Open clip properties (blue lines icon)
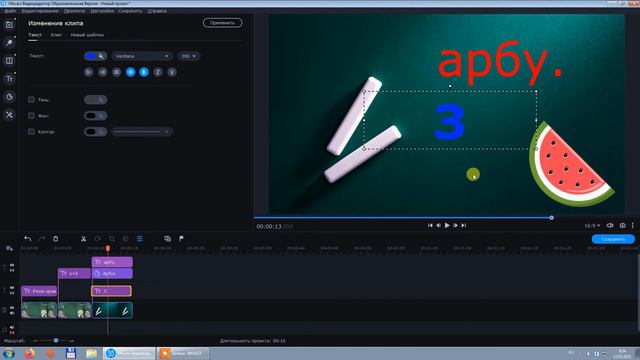This screenshot has width=640, height=360. tap(140, 239)
